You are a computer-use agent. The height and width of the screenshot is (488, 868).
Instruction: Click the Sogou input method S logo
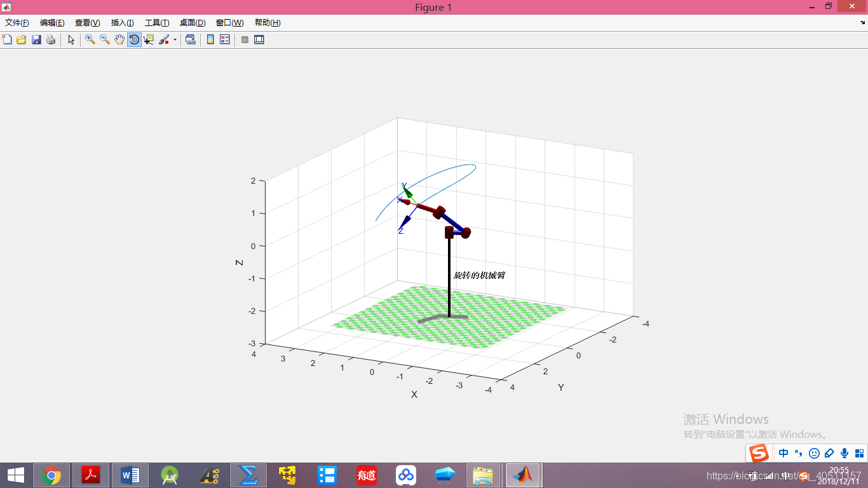[759, 453]
